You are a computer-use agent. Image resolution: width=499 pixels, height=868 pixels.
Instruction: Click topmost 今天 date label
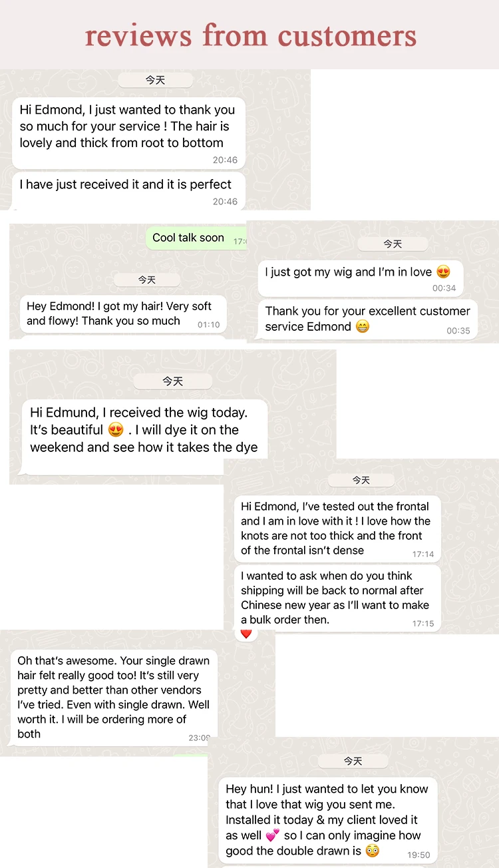pos(155,80)
